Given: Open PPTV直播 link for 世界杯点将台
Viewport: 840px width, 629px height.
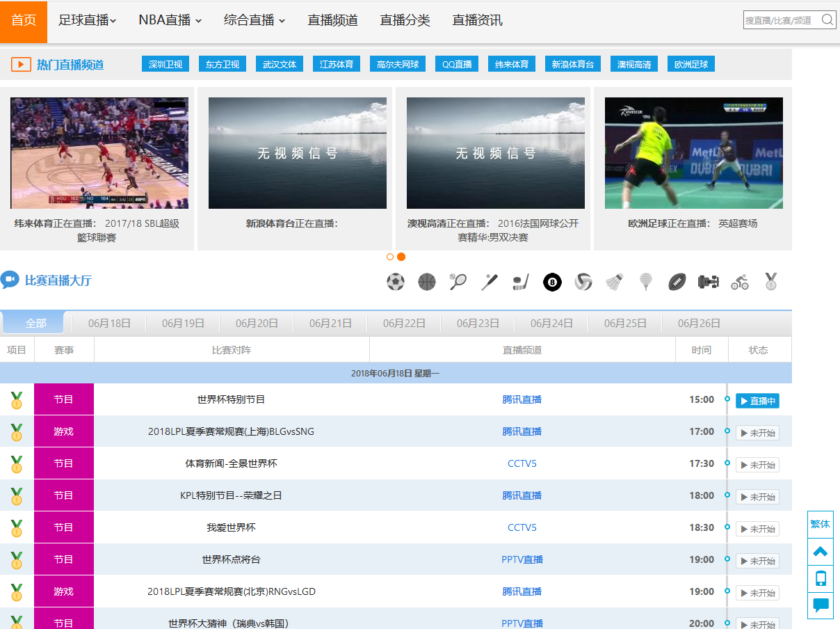Looking at the screenshot, I should coord(522,559).
